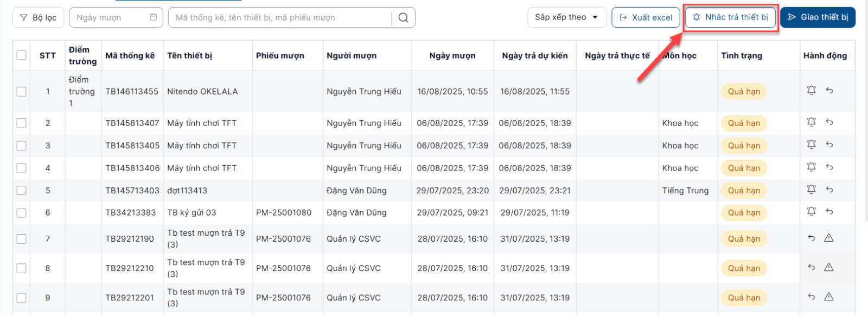Click the return arrow icon for TB145813407
The width and height of the screenshot is (868, 315).
tap(829, 122)
